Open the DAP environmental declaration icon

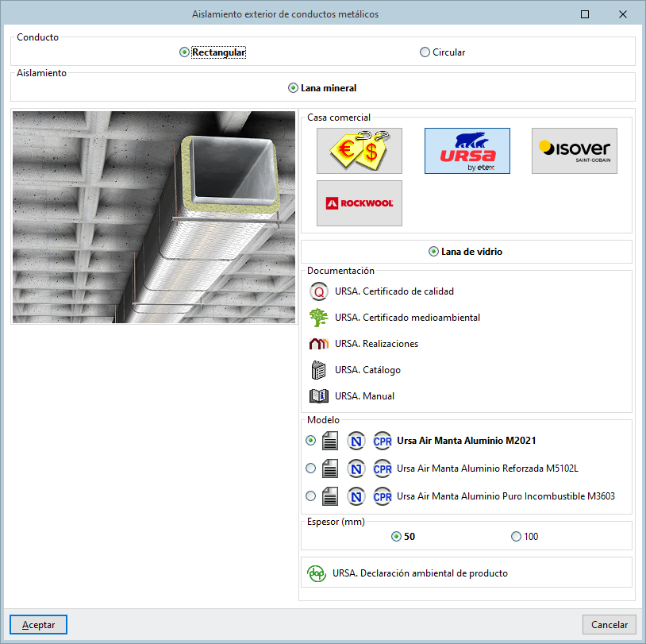(317, 573)
